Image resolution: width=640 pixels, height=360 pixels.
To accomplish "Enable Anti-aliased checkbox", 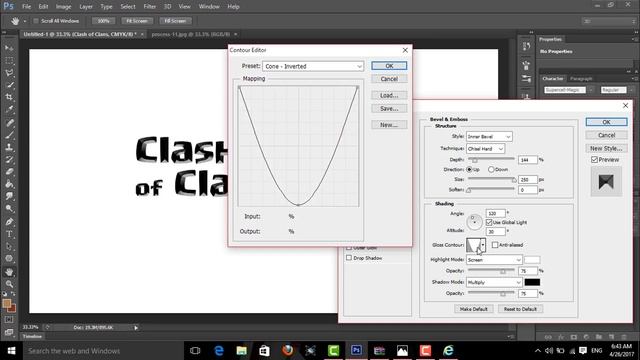I will click(495, 245).
